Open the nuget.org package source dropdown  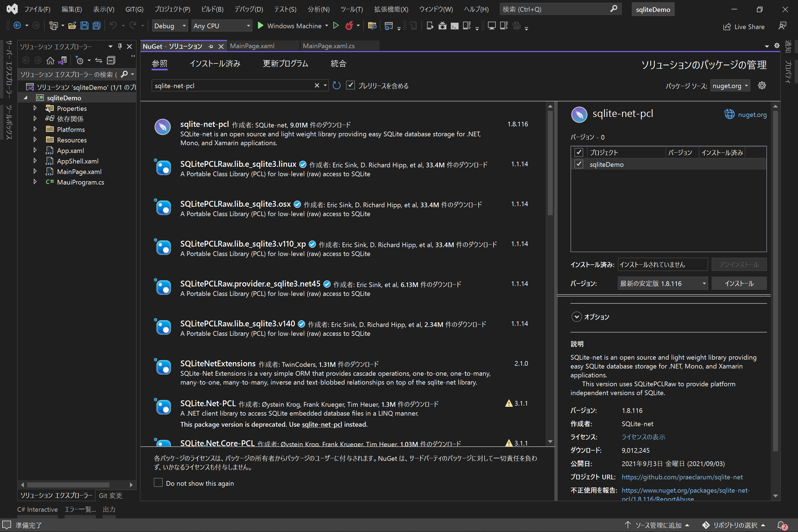point(730,86)
